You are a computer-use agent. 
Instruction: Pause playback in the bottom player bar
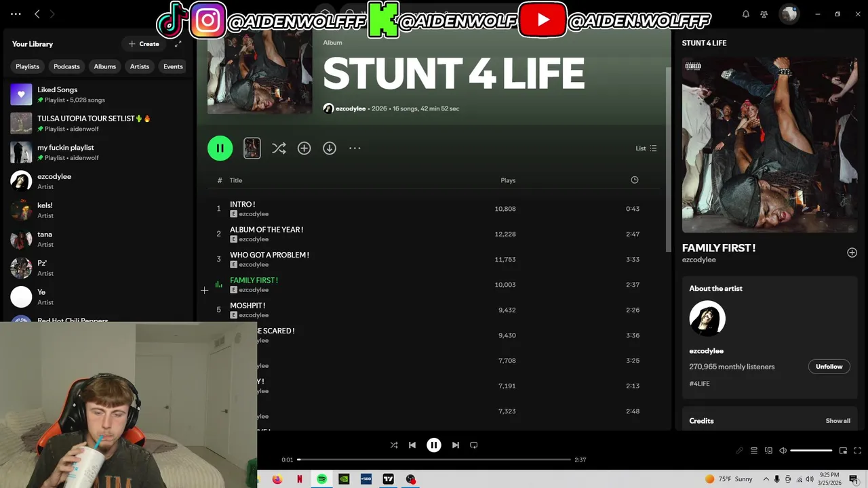pos(434,445)
